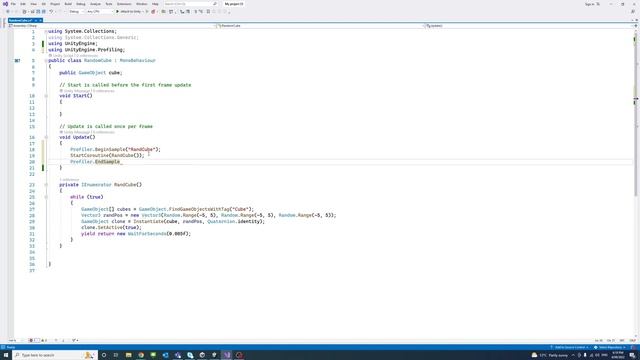640x360 pixels.
Task: Click the weather widget in the taskbar
Action: [550, 355]
